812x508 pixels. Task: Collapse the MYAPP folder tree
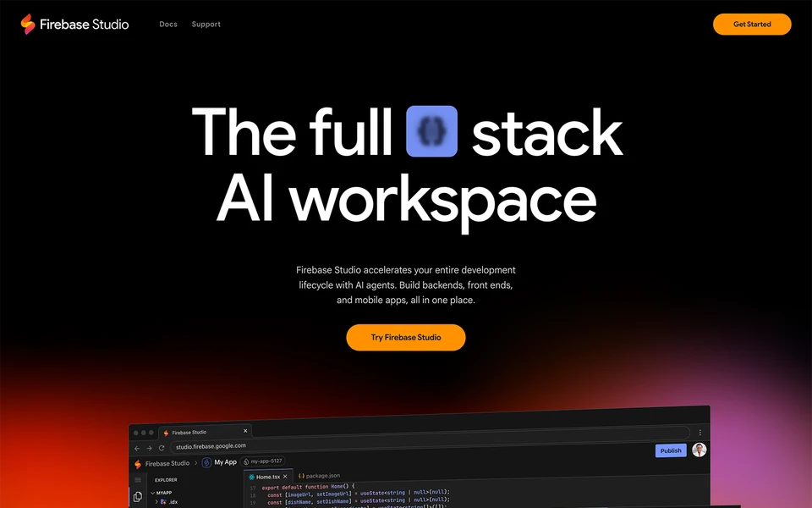tap(162, 493)
